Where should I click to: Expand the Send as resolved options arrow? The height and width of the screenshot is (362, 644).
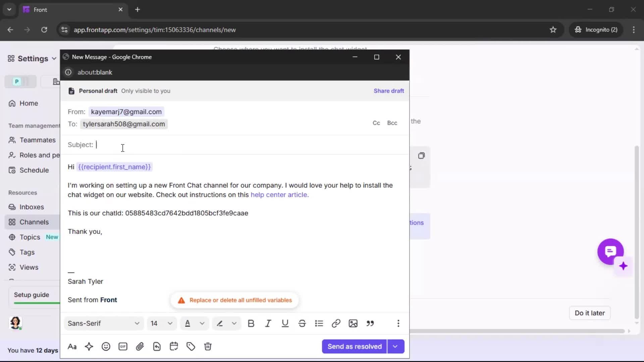395,346
